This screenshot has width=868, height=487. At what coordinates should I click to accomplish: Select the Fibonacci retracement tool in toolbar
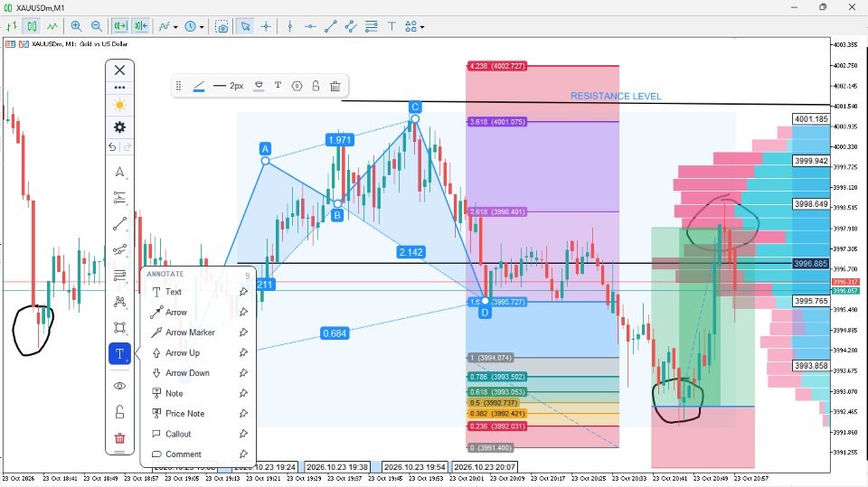[x=372, y=26]
